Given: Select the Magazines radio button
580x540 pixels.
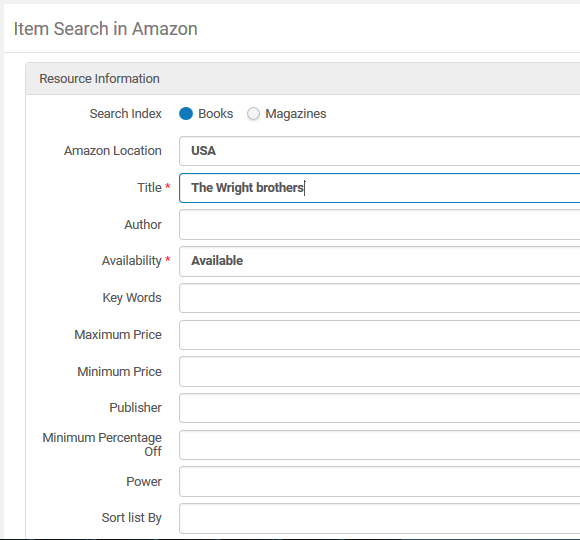Looking at the screenshot, I should (x=253, y=114).
